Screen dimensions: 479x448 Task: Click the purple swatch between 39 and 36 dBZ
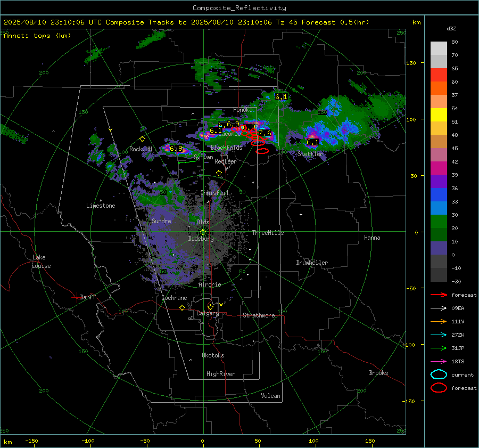pos(439,181)
